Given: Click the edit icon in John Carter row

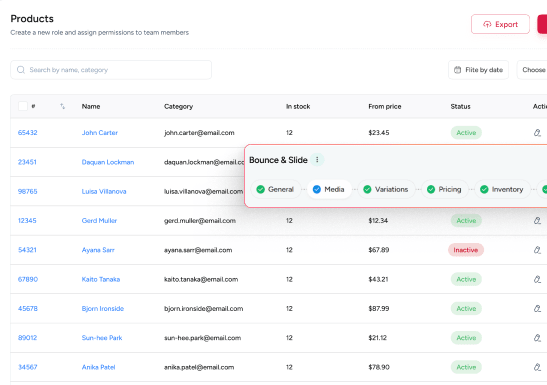Looking at the screenshot, I should coord(537,133).
